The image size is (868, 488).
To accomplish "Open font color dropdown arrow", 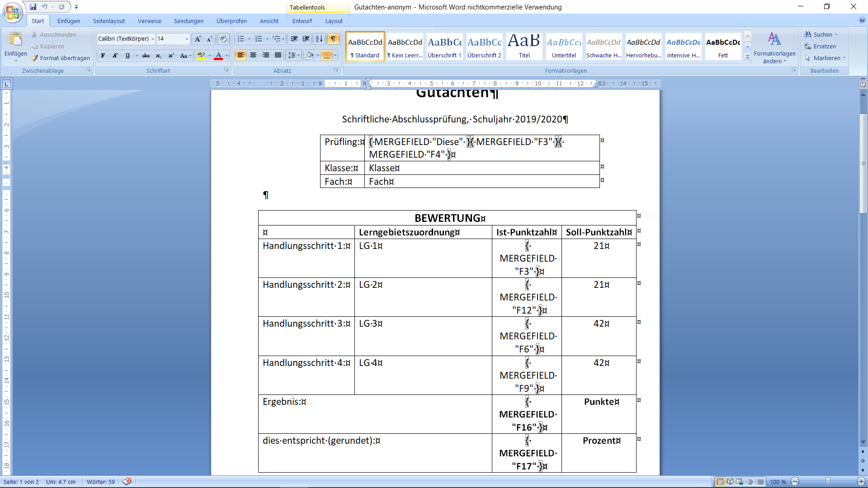I will [226, 56].
